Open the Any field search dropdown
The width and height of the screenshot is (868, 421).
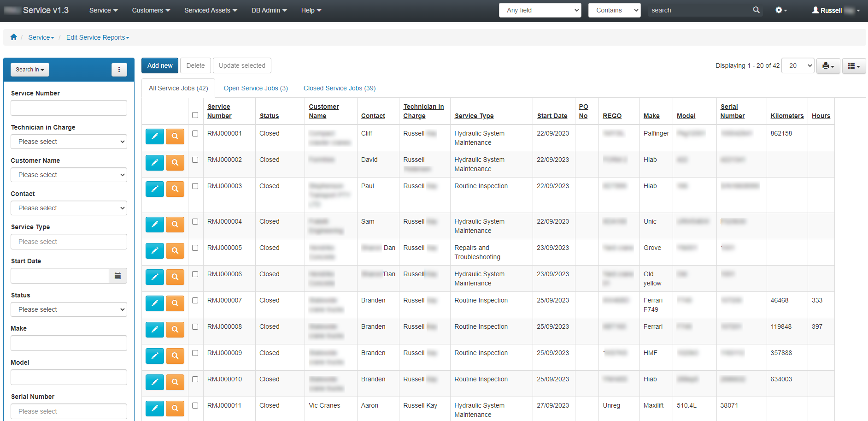click(x=540, y=10)
